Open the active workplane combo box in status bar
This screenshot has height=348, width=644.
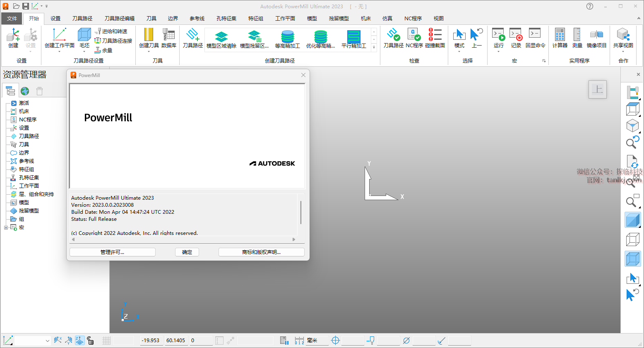47,341
